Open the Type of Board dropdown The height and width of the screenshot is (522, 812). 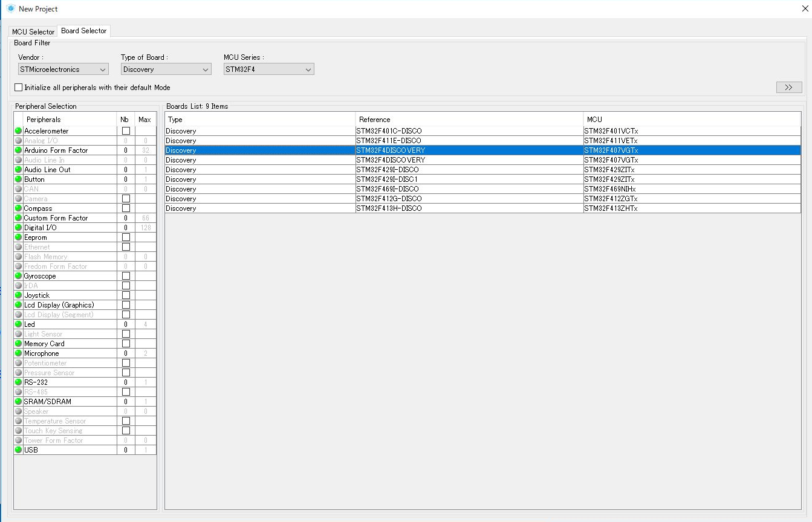coord(166,69)
